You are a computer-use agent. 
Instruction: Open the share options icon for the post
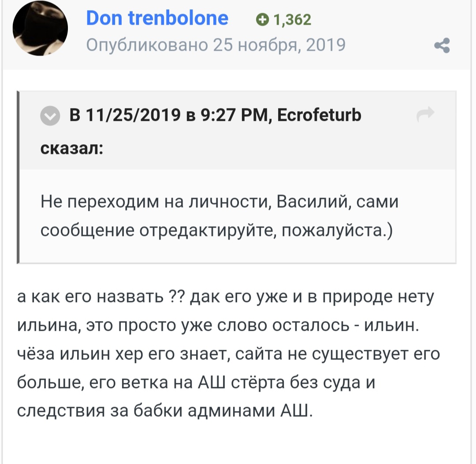[442, 45]
